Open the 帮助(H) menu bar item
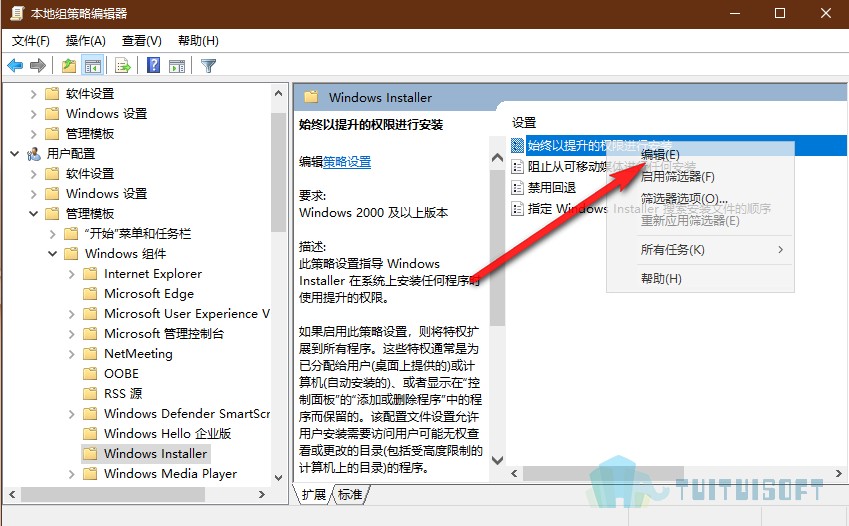Viewport: 849px width, 526px height. tap(198, 41)
